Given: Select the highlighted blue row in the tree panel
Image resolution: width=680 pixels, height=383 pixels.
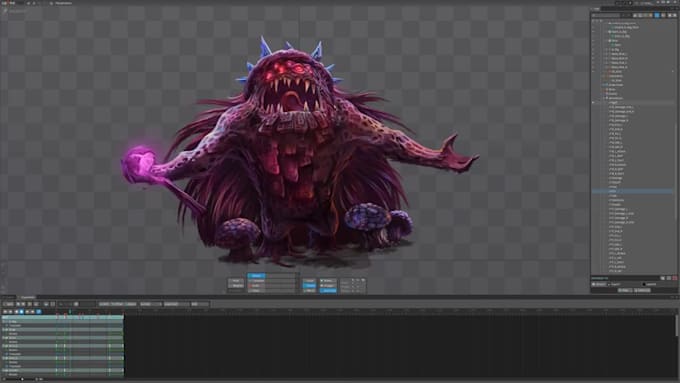Looking at the screenshot, I should point(633,191).
